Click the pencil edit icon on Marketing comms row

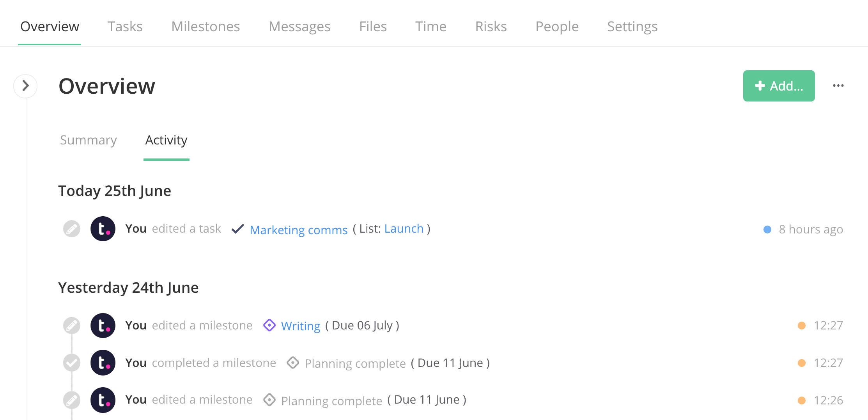[72, 229]
